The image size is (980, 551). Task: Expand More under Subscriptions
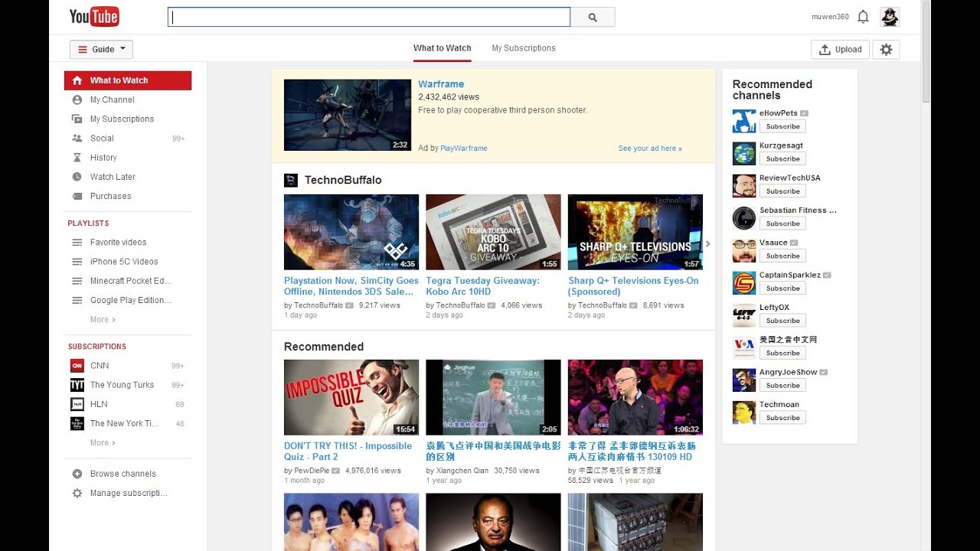click(x=103, y=442)
